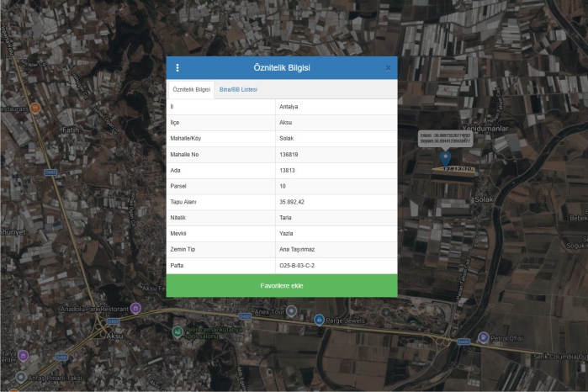Open the three-dot menu in dialog header
The image size is (588, 392).
pyautogui.click(x=177, y=68)
